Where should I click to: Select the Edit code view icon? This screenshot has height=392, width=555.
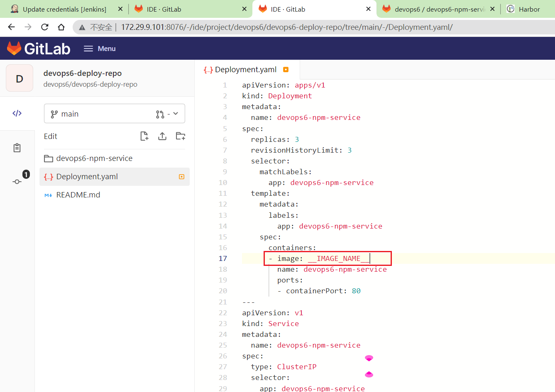tap(17, 113)
